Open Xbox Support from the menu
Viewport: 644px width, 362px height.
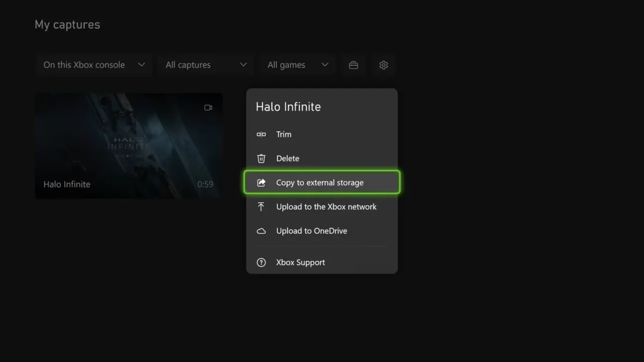(x=300, y=262)
